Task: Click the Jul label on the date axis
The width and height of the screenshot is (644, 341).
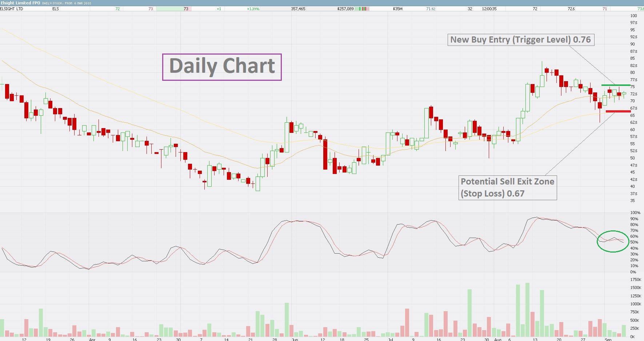Action: pos(391,339)
